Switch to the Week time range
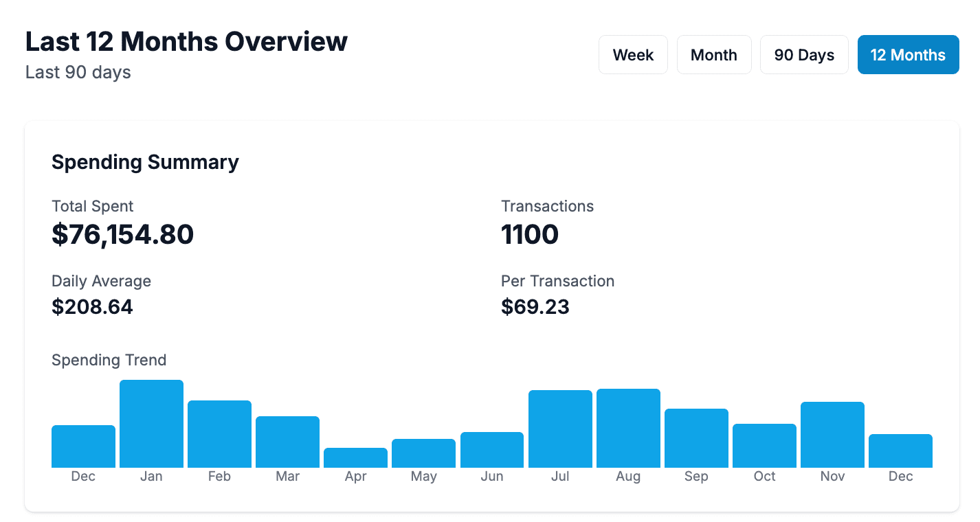The height and width of the screenshot is (522, 980). (x=633, y=55)
